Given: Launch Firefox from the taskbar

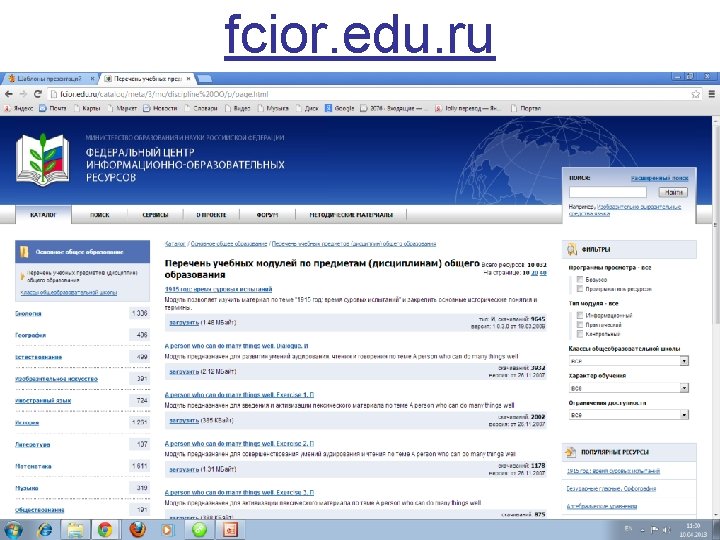Looking at the screenshot, I should coord(137,530).
